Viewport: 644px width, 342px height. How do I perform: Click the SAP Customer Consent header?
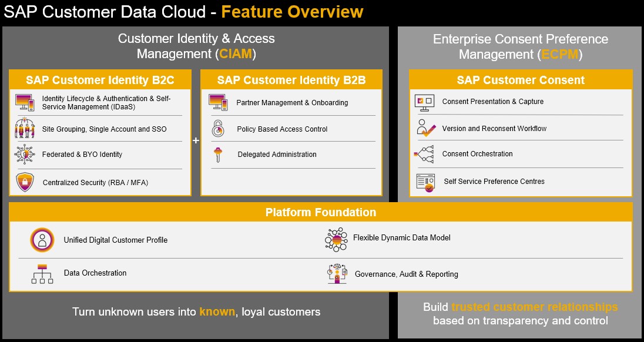click(521, 80)
